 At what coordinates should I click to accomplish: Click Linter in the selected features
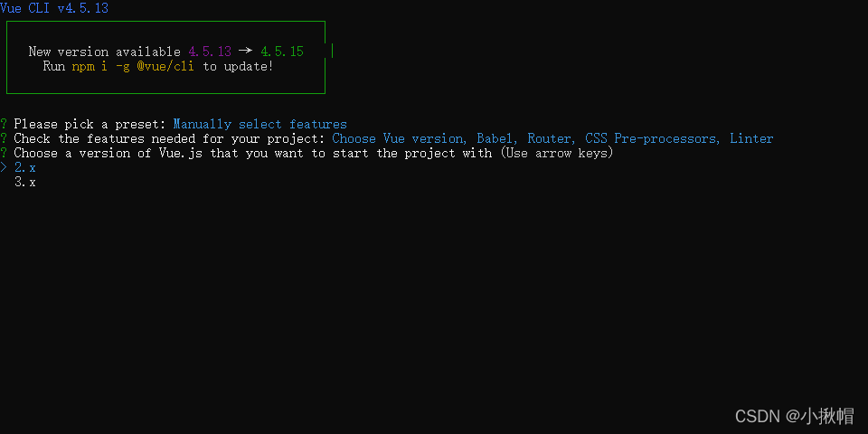point(751,138)
